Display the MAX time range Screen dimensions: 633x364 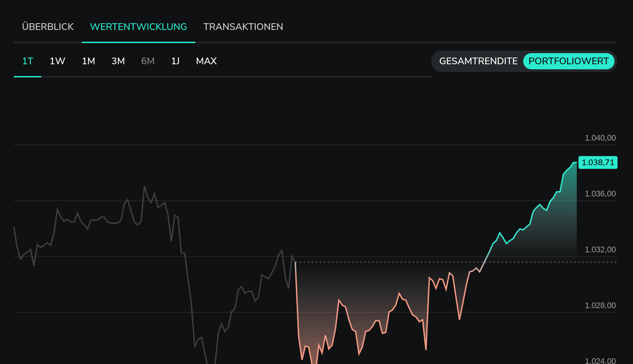pos(206,61)
